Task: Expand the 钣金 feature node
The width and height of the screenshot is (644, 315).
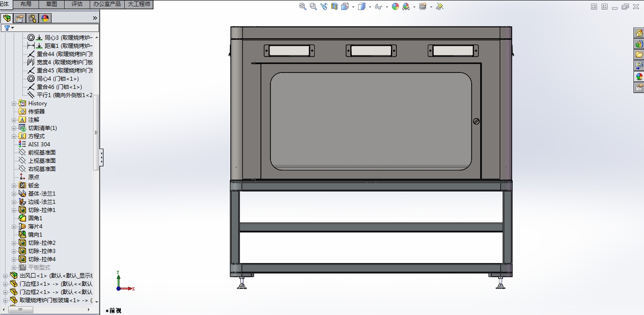Action: pos(14,186)
